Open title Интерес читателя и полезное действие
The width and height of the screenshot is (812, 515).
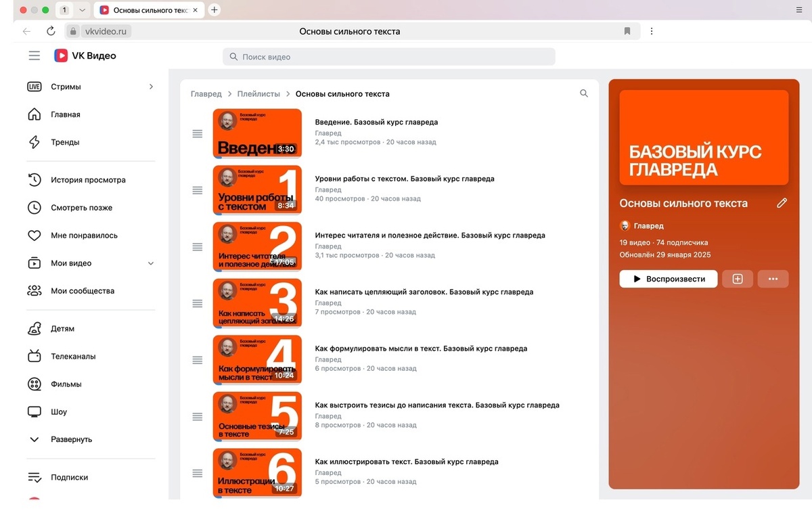(430, 236)
